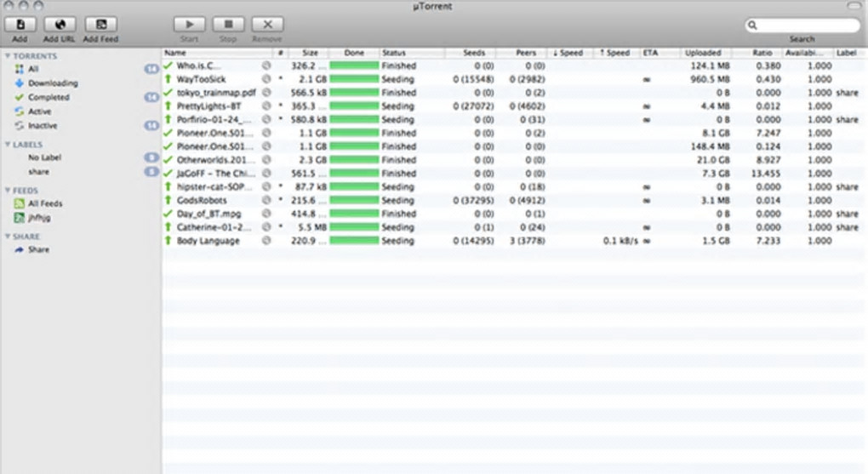Click the count badge next to All
The height and width of the screenshot is (474, 868).
pos(151,69)
